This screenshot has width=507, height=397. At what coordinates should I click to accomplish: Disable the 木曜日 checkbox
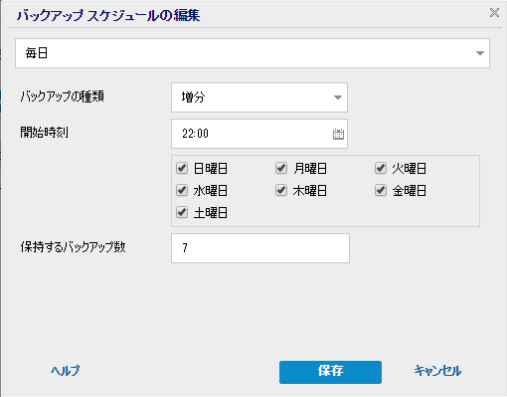(281, 190)
